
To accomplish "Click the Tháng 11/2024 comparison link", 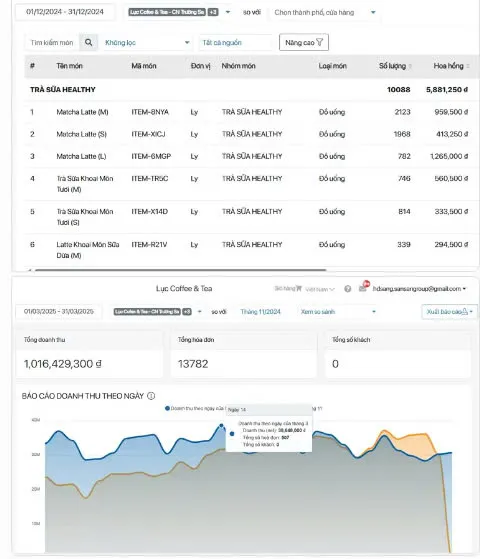I will point(260,312).
